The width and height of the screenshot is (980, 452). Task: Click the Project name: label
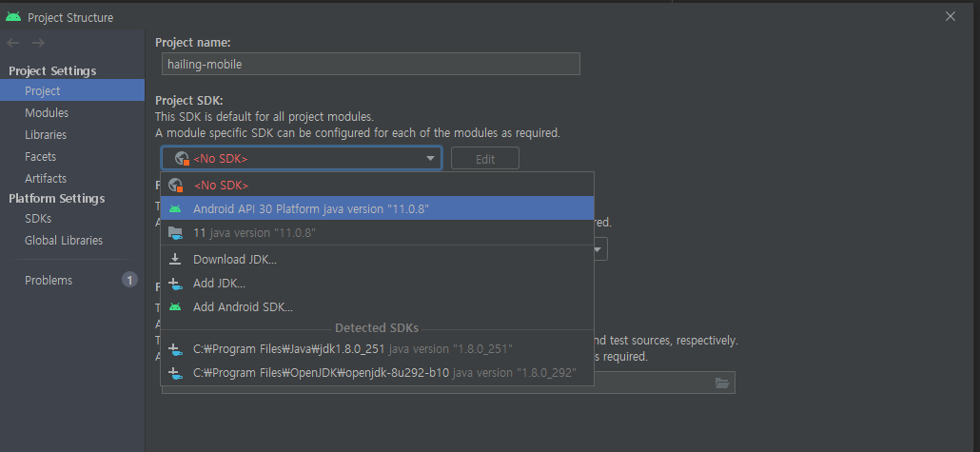tap(192, 43)
